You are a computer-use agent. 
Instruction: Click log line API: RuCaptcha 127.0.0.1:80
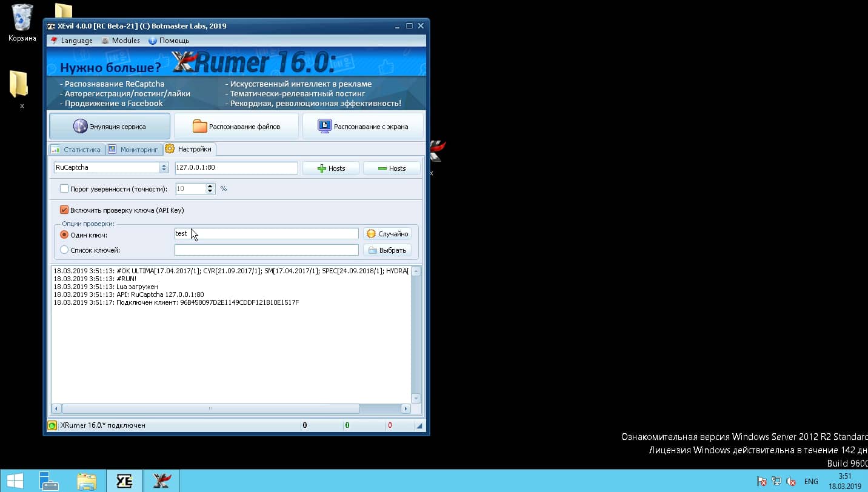[129, 294]
